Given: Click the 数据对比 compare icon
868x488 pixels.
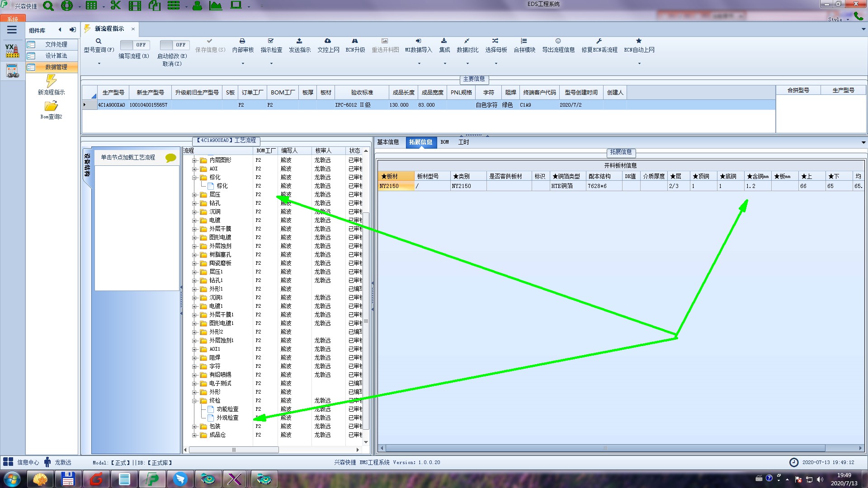Looking at the screenshot, I should (x=467, y=41).
